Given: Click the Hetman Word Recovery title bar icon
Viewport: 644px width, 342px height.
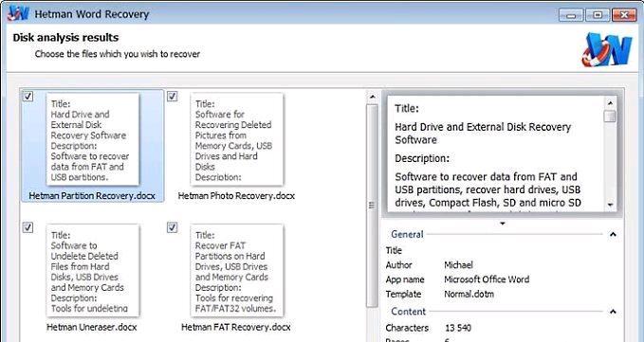Looking at the screenshot, I should point(18,13).
